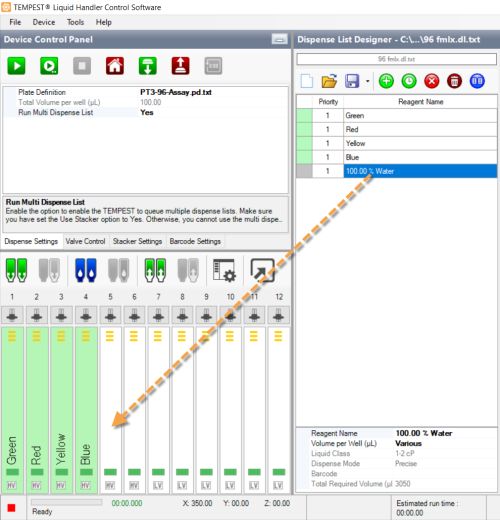
Task: Click the green run-with-options play icon
Action: 49,66
